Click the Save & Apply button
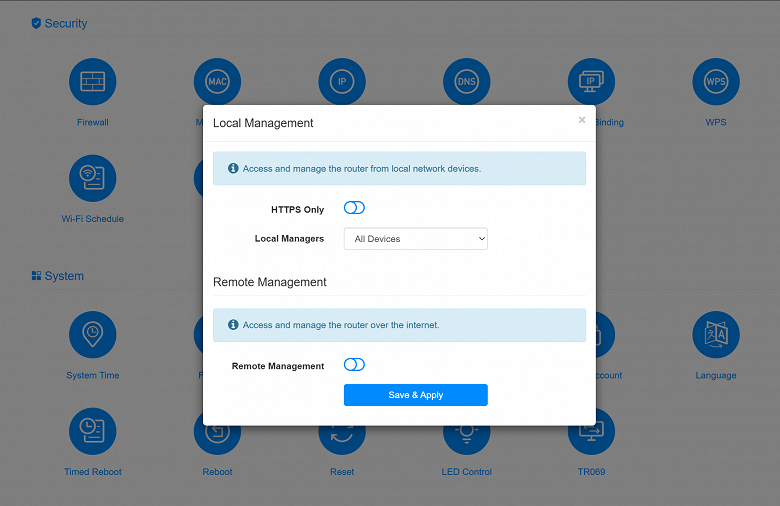The width and height of the screenshot is (780, 506). click(x=415, y=395)
